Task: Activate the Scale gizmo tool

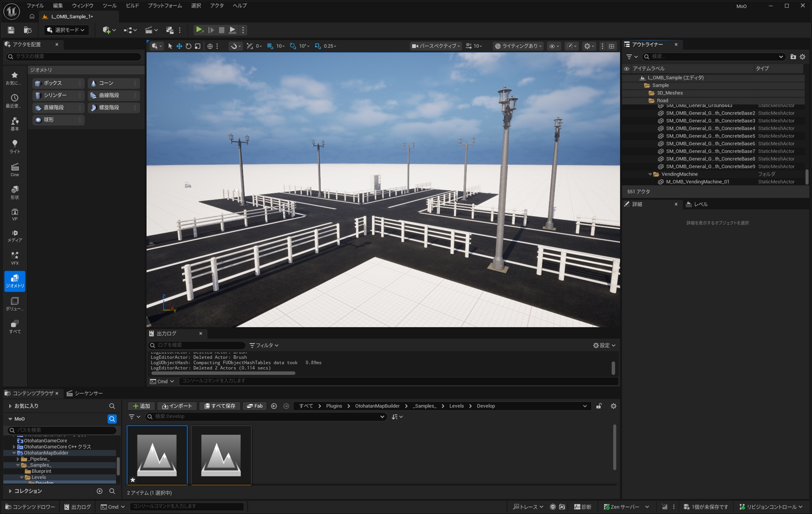Action: coord(197,46)
